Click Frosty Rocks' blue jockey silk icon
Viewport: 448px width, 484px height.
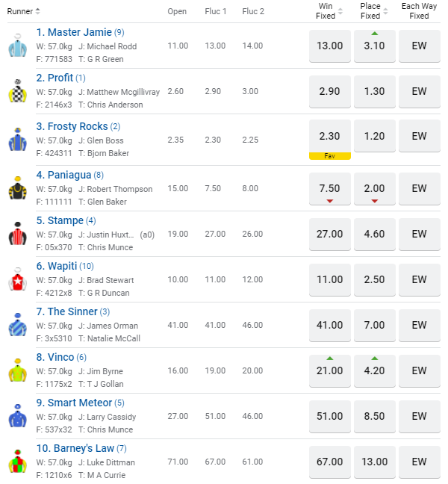coord(17,140)
